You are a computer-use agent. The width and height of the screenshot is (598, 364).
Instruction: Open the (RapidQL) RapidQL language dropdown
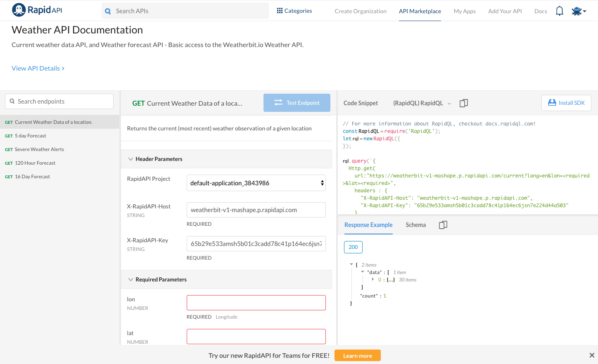pyautogui.click(x=421, y=103)
